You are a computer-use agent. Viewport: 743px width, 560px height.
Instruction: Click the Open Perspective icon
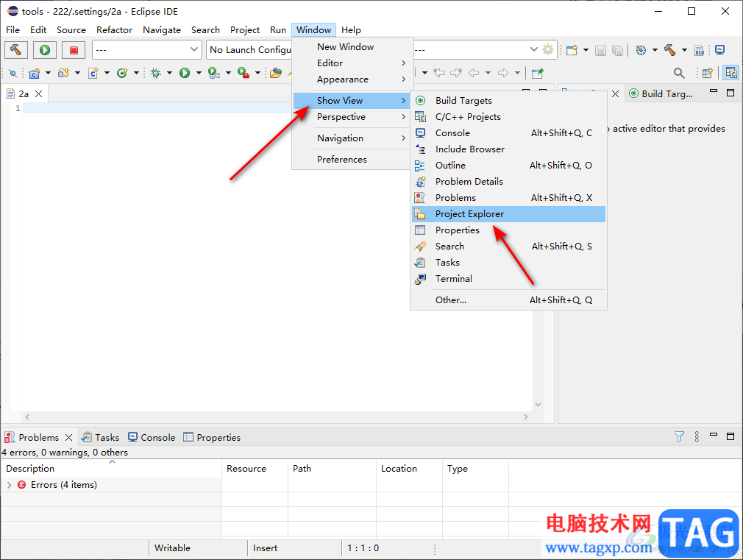(708, 73)
